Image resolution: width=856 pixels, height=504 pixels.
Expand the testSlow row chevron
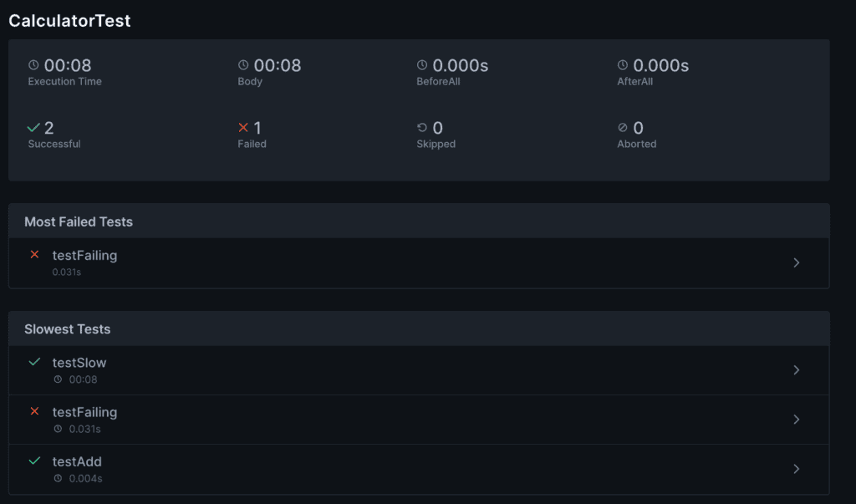coord(796,369)
